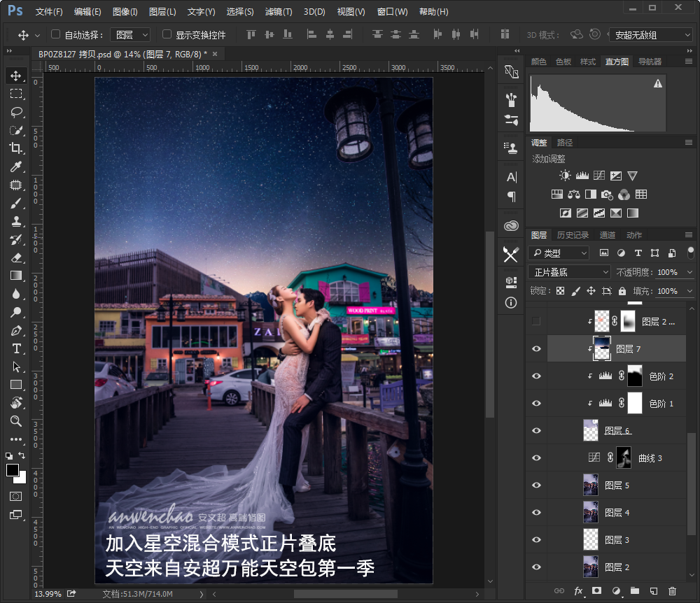This screenshot has height=603, width=700.
Task: Click zoom percentage field 13.99%
Action: [48, 594]
